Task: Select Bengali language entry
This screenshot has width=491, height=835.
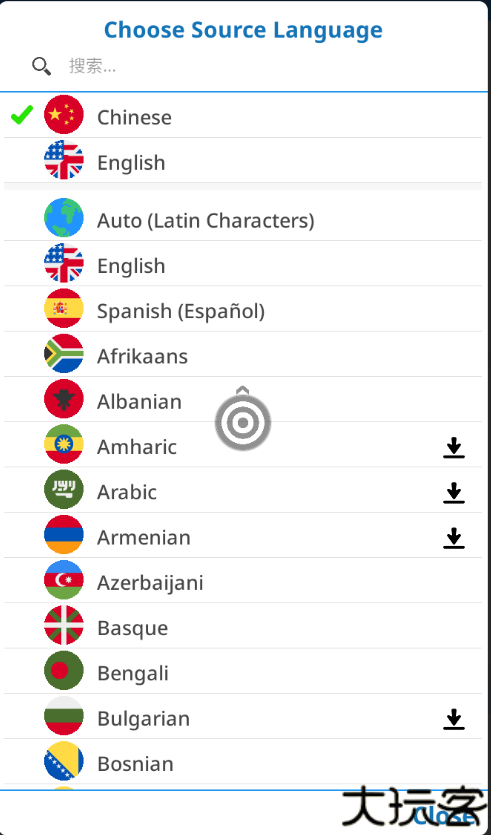Action: (x=243, y=671)
